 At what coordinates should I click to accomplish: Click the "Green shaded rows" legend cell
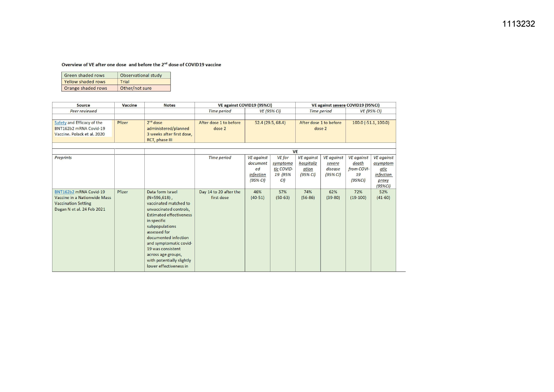(x=84, y=75)
